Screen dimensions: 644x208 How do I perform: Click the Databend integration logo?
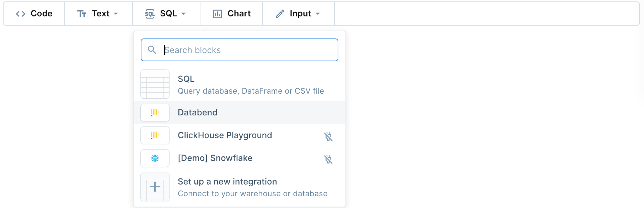(155, 113)
